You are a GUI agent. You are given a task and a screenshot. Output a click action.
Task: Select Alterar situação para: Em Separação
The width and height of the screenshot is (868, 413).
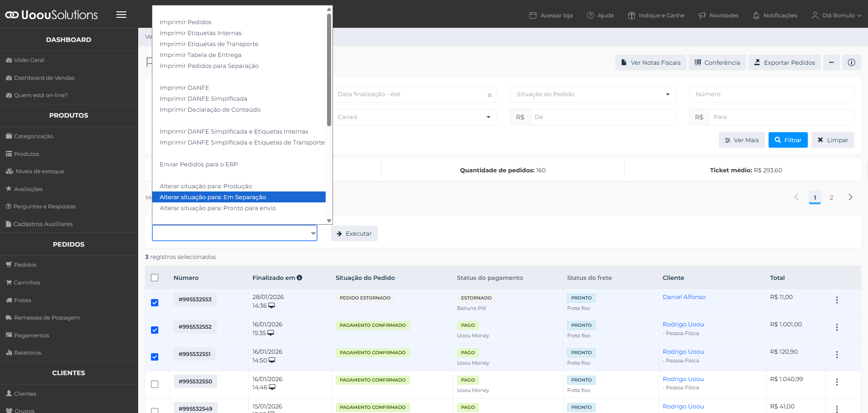tap(239, 197)
